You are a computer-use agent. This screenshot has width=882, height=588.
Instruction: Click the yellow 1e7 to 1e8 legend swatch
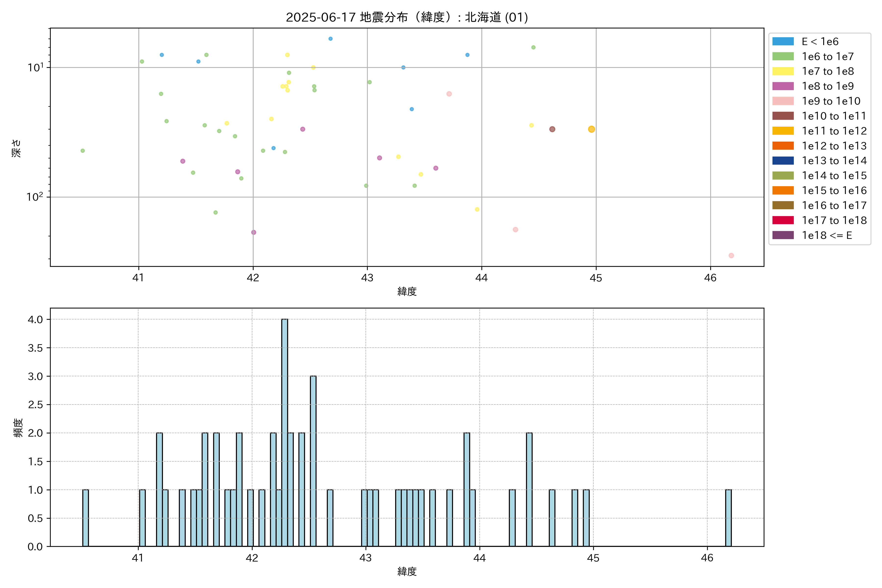coord(783,71)
